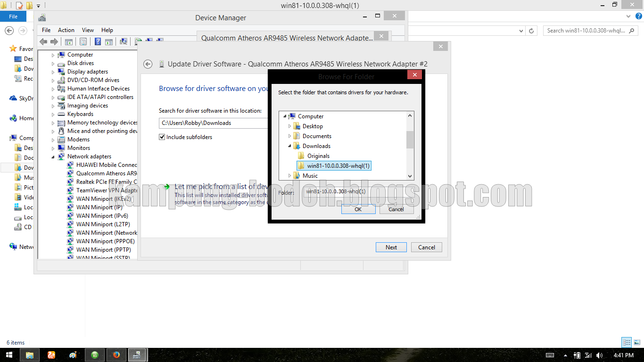Click the Explorer search box
This screenshot has height=362, width=644.
pyautogui.click(x=591, y=31)
